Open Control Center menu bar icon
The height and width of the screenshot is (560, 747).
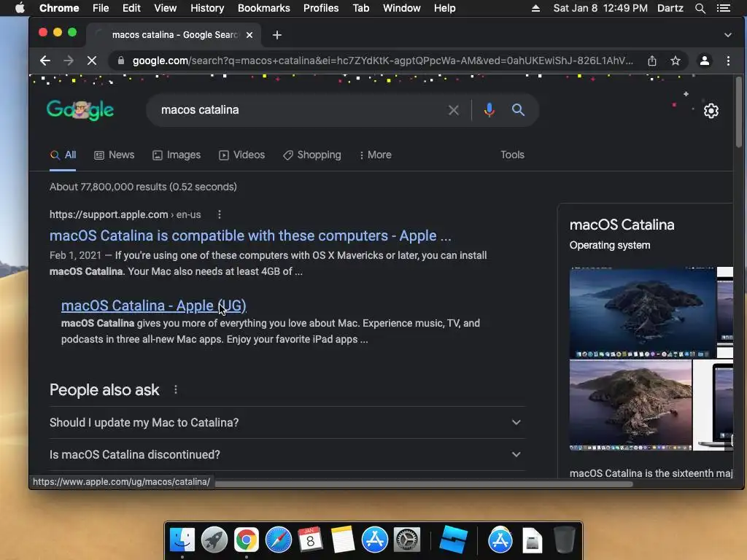[723, 8]
